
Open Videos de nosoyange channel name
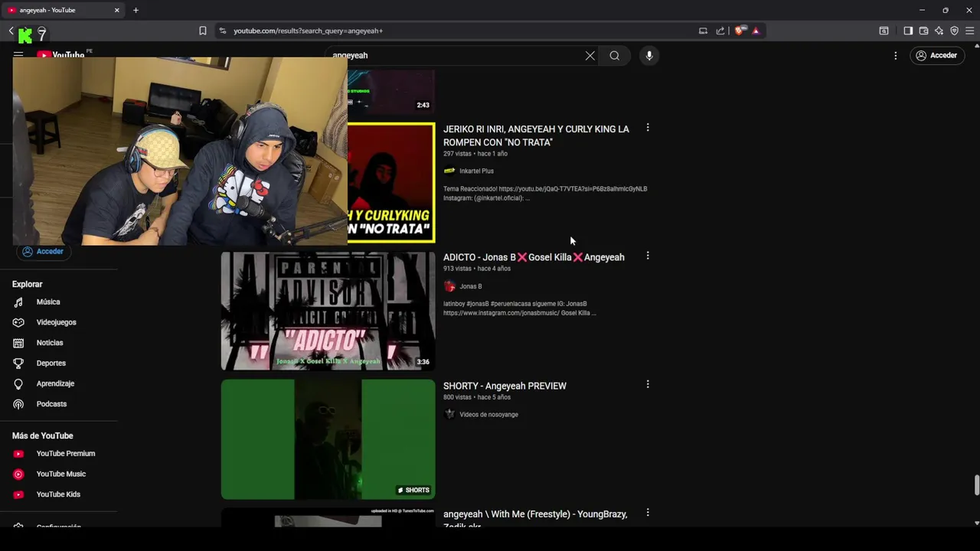(x=488, y=414)
